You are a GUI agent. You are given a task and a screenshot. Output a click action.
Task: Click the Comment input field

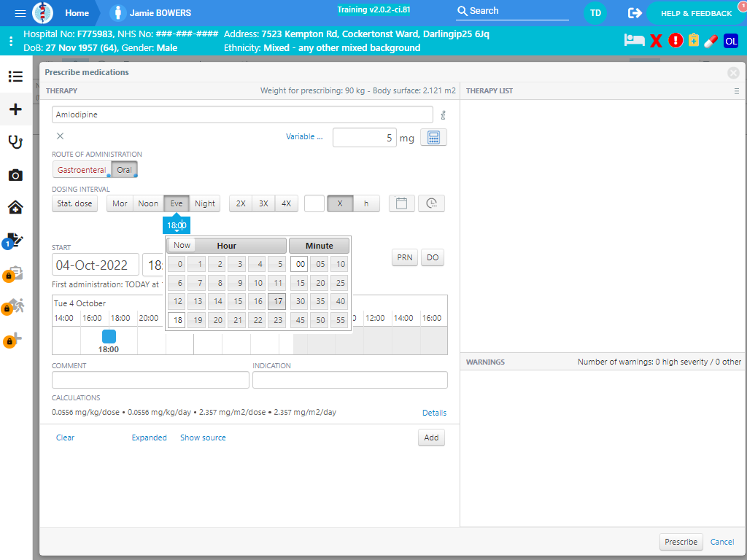click(x=150, y=380)
